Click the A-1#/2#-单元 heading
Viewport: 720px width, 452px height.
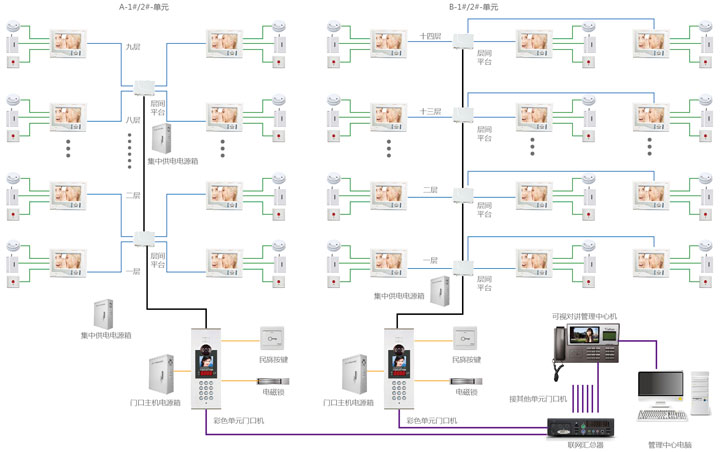click(144, 7)
